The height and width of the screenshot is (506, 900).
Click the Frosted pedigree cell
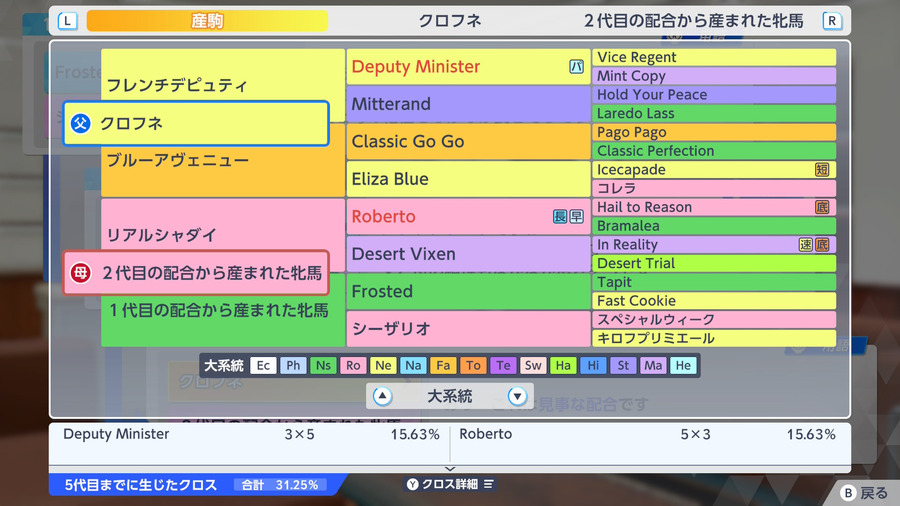[468, 291]
